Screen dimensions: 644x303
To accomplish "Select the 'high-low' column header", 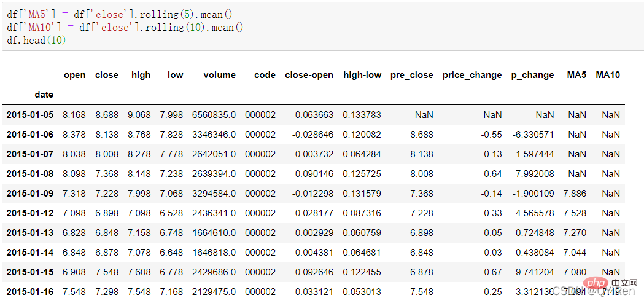I will [x=362, y=75].
